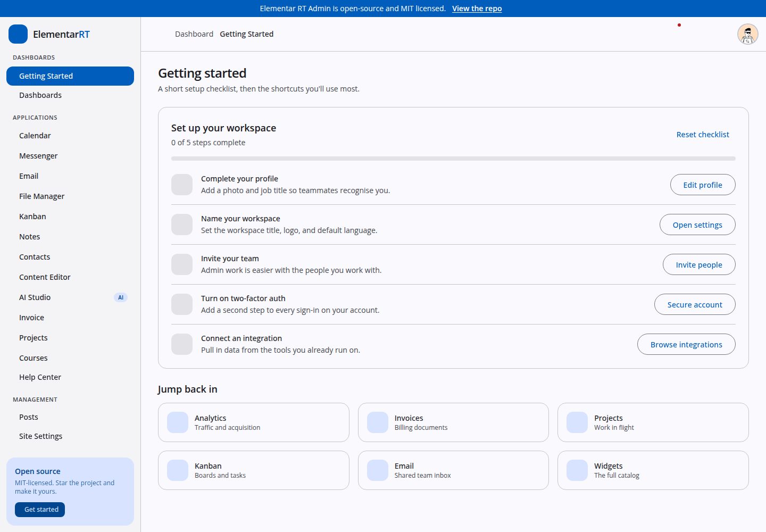The width and height of the screenshot is (766, 532).
Task: Click the Reset checklist link
Action: (703, 135)
